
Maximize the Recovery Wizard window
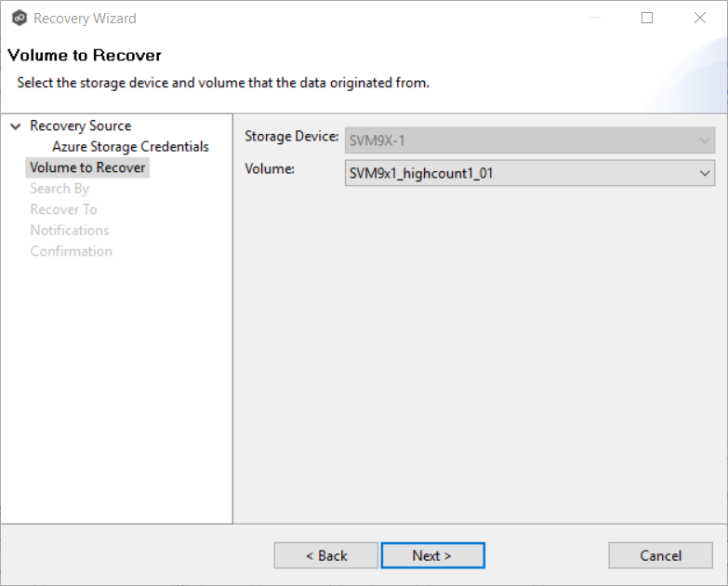point(647,18)
